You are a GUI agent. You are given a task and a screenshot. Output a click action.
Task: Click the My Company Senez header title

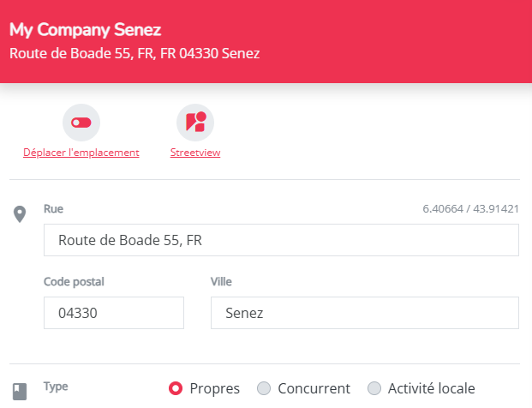tap(86, 30)
